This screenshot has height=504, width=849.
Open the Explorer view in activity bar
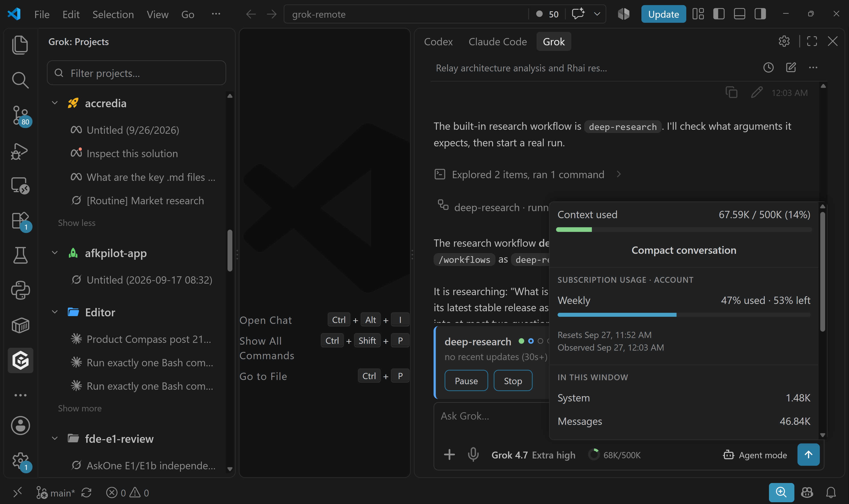click(20, 44)
